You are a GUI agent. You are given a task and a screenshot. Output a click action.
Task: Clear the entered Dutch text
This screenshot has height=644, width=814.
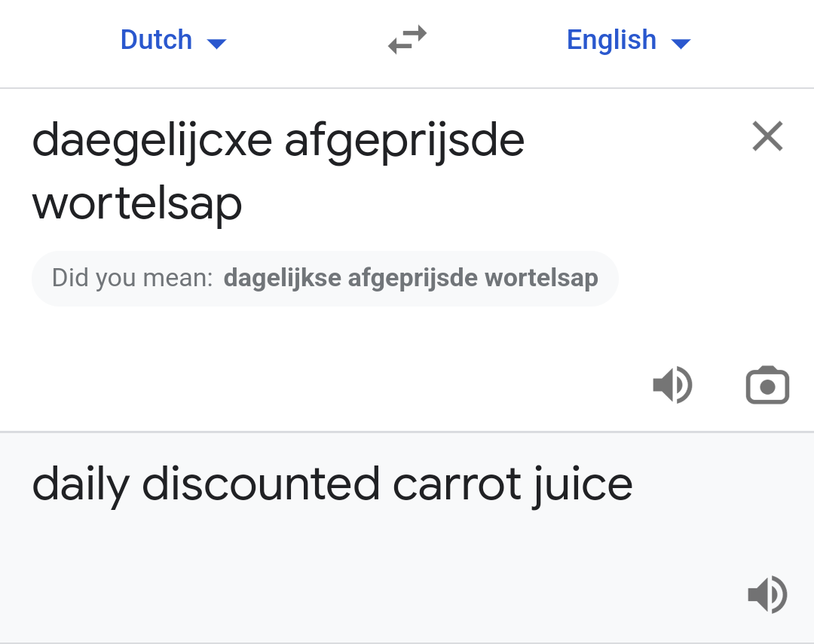click(x=767, y=137)
